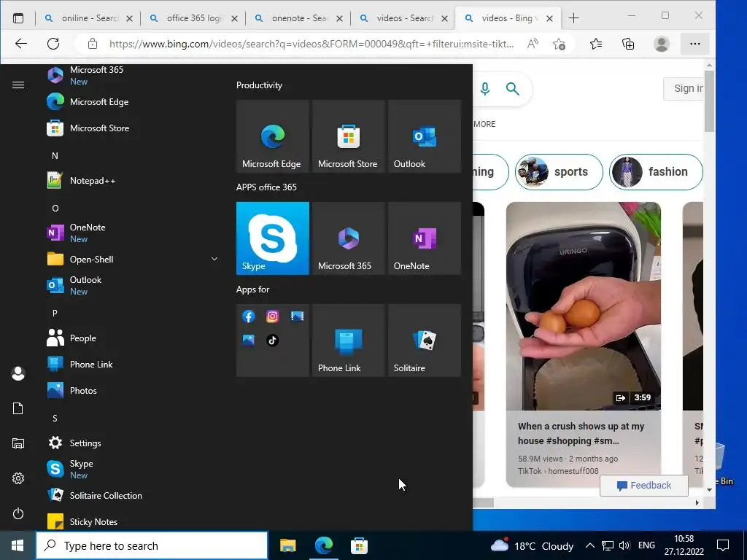This screenshot has height=560, width=747.
Task: Click the browser address bar
Action: pyautogui.click(x=311, y=44)
